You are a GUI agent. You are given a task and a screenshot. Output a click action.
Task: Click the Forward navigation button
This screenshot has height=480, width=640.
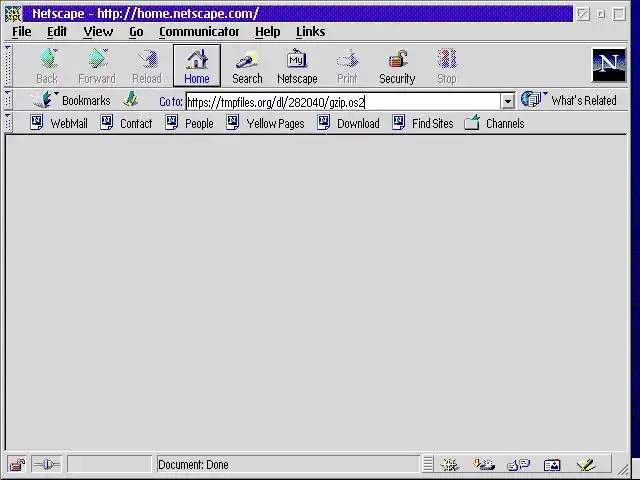click(x=97, y=66)
